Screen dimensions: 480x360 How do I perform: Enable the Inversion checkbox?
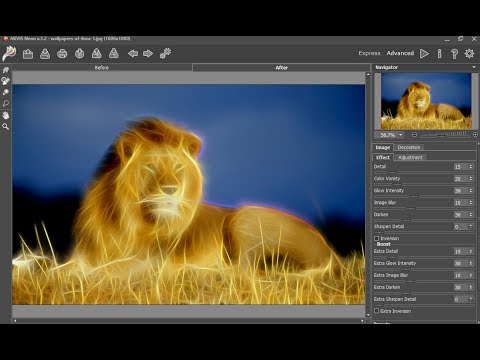click(377, 238)
